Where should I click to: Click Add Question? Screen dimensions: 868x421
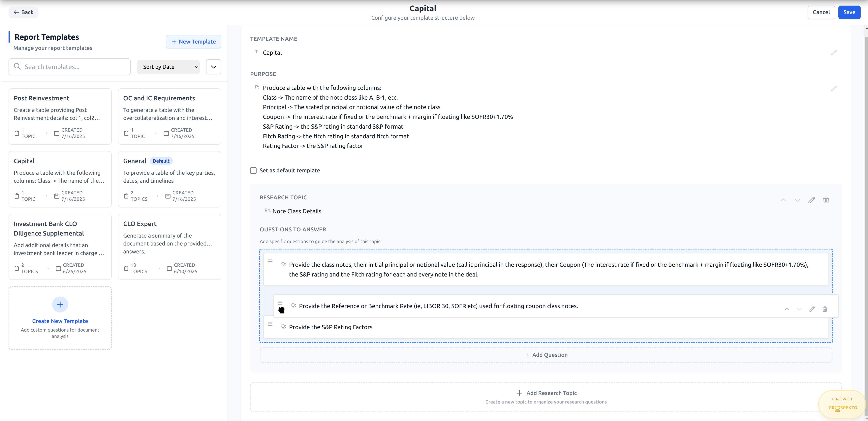(546, 355)
